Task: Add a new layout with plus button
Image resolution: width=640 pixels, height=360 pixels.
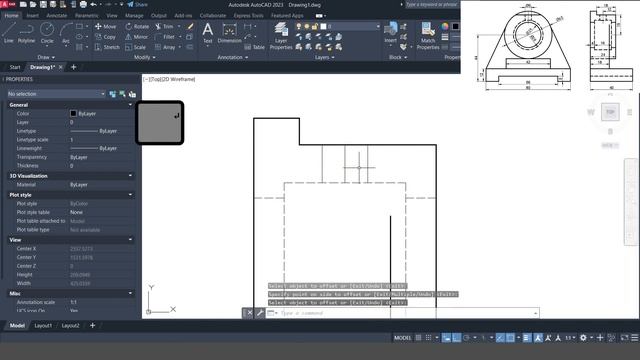Action: pyautogui.click(x=92, y=326)
